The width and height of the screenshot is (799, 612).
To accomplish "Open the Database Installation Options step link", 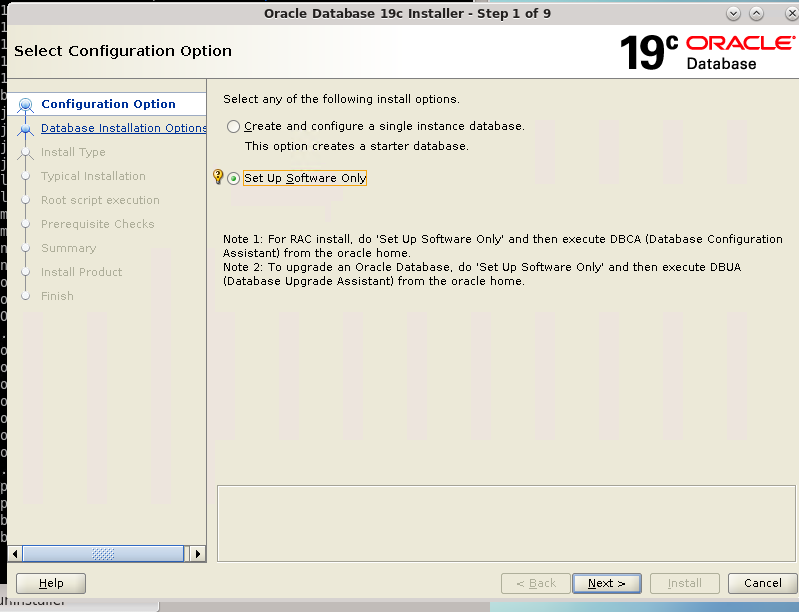I will pos(123,128).
